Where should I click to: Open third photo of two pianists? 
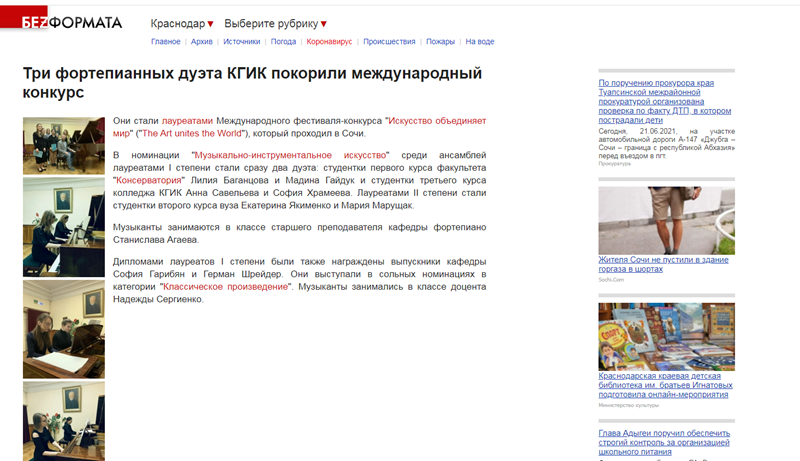tap(64, 329)
